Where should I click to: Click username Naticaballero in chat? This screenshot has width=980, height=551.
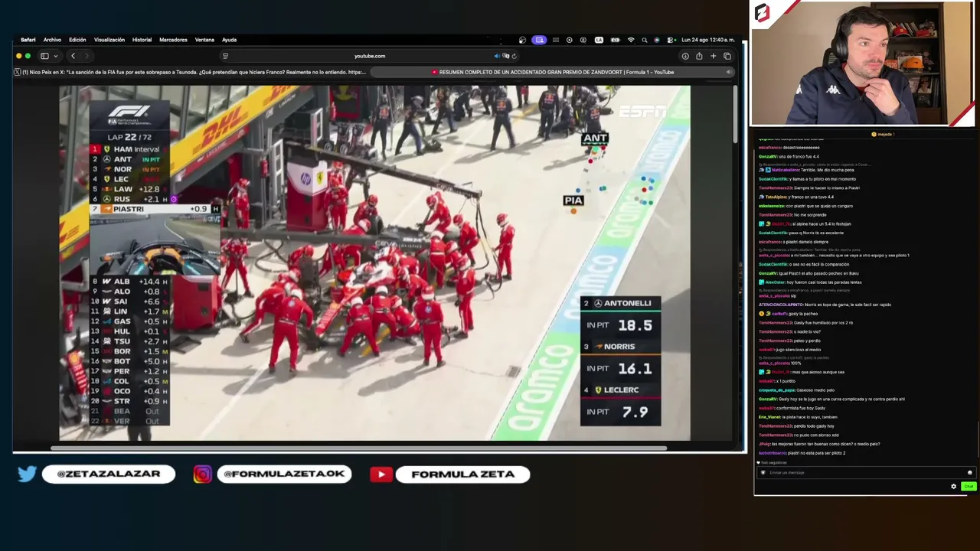(x=786, y=170)
